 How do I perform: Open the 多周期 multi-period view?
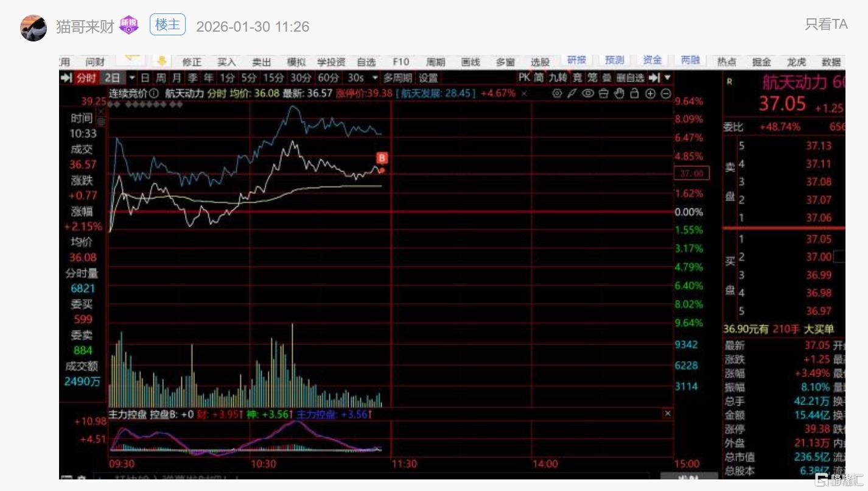(397, 78)
